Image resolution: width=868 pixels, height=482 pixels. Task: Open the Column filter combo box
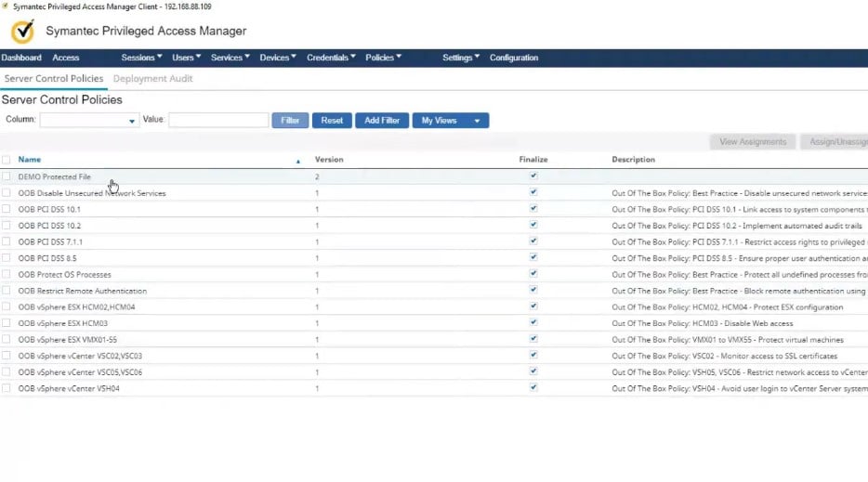click(x=88, y=120)
